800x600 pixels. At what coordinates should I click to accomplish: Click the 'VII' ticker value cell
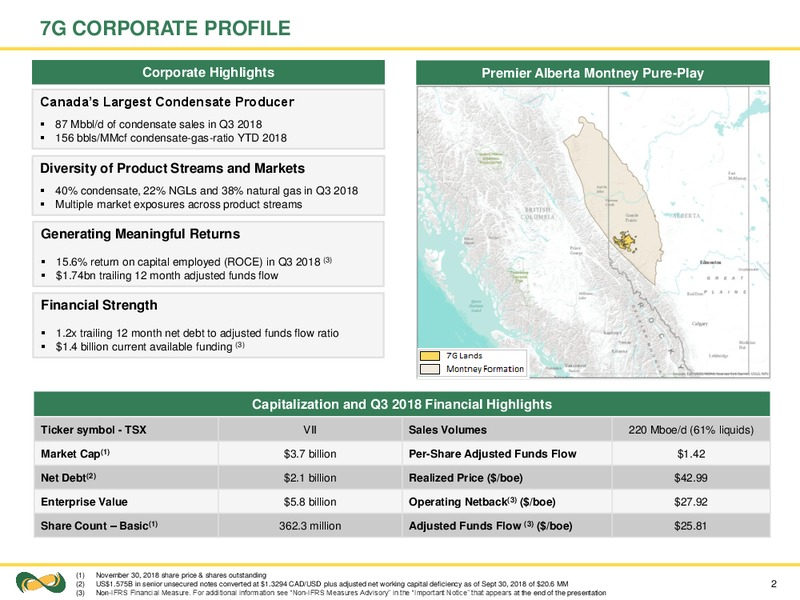point(310,430)
